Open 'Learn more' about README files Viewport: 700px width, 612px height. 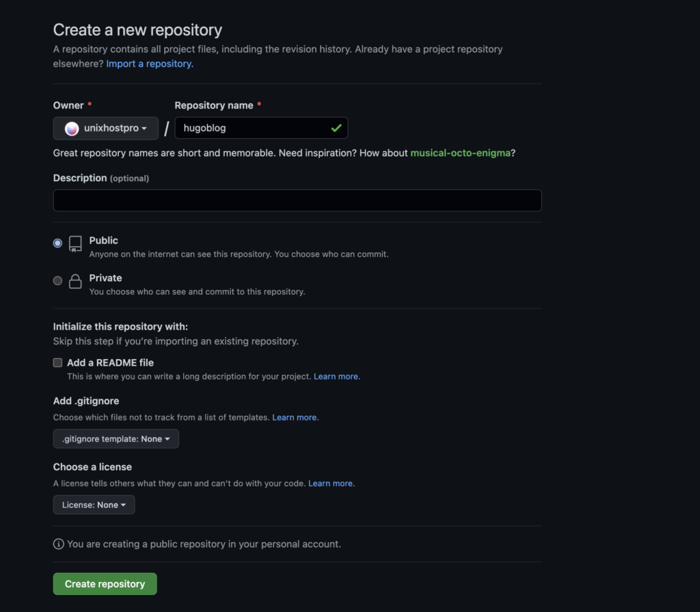click(336, 376)
